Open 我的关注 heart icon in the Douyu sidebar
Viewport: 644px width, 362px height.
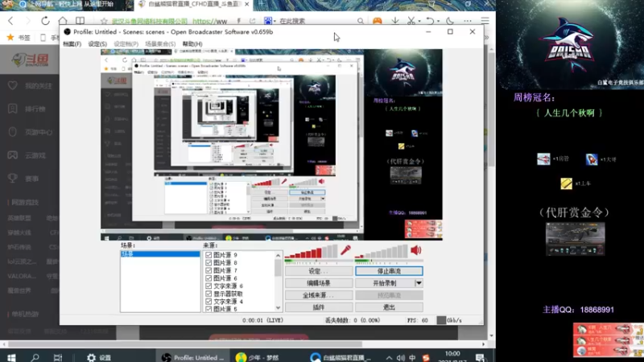point(13,85)
